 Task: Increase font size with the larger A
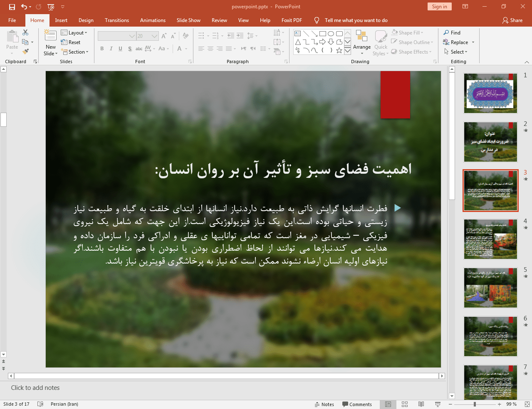coord(164,36)
